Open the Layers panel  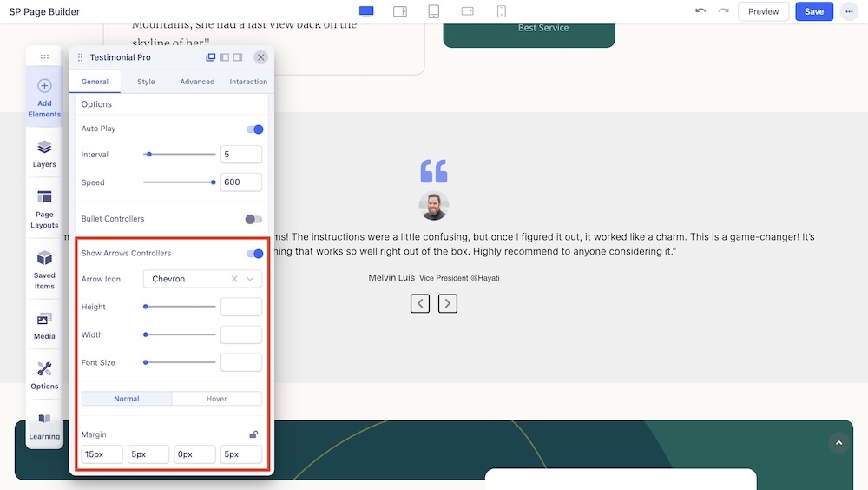pyautogui.click(x=44, y=153)
